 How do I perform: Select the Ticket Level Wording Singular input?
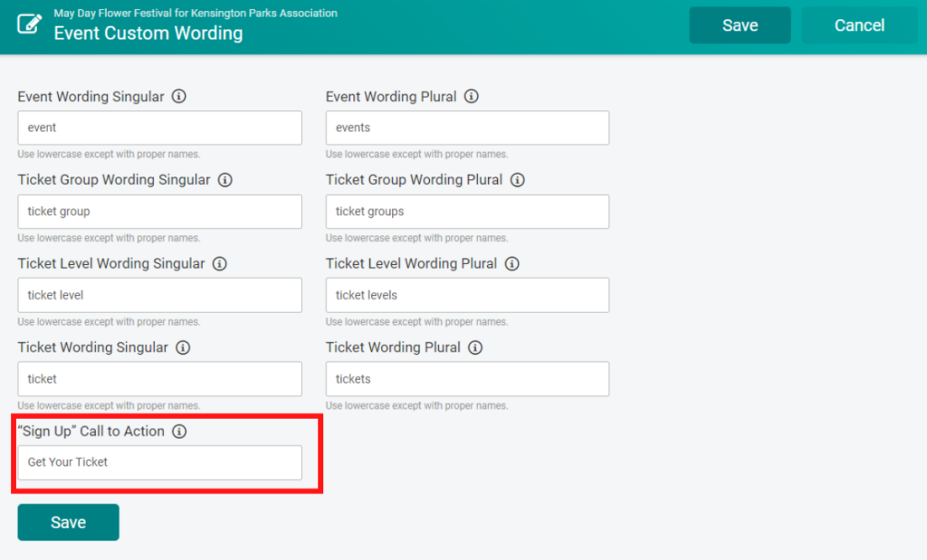pyautogui.click(x=159, y=295)
